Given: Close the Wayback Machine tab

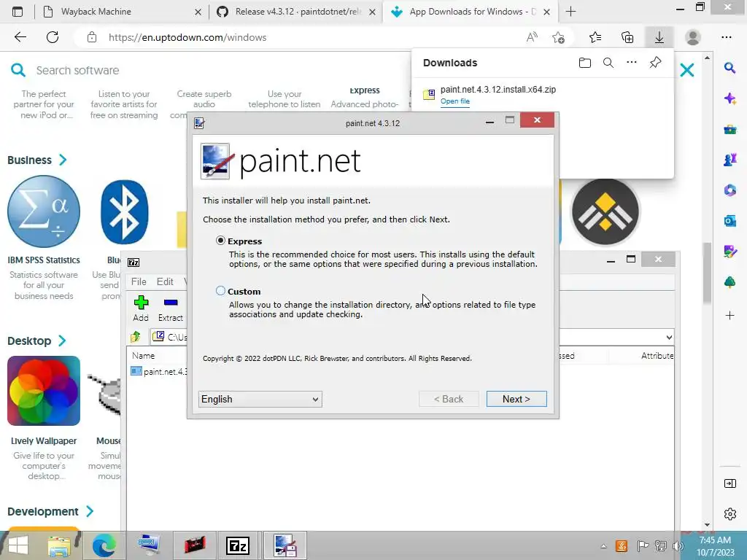Looking at the screenshot, I should (x=198, y=12).
